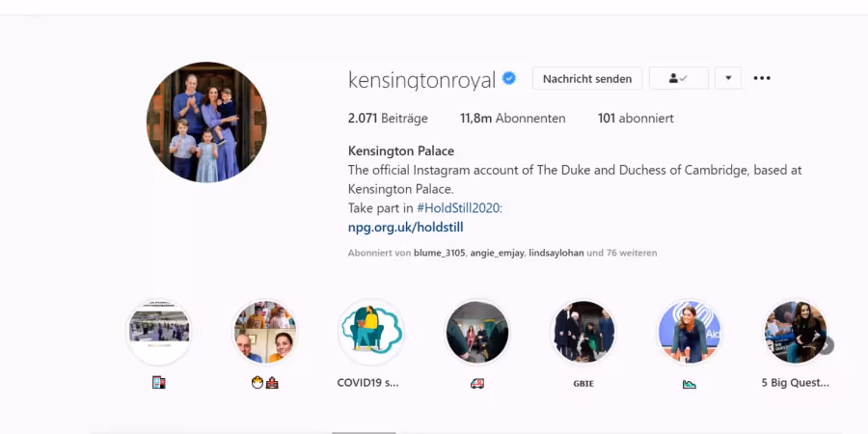This screenshot has height=434, width=868.
Task: Open the #HoldStill2020 hashtag
Action: (458, 208)
